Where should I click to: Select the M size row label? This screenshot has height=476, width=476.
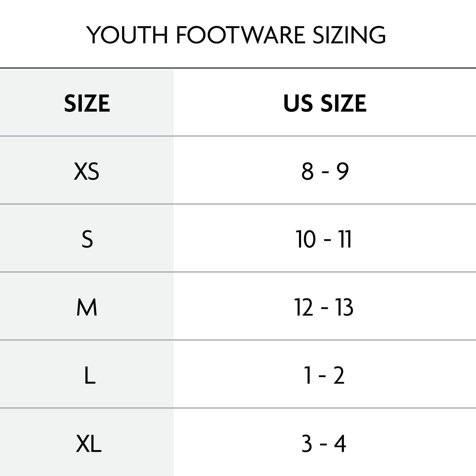coord(87,307)
